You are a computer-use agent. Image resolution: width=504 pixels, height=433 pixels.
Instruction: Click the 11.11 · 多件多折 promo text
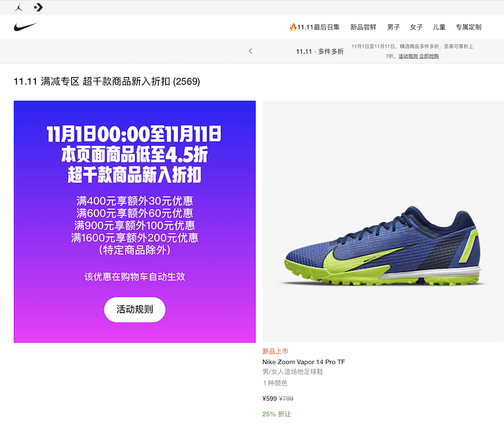pos(320,52)
